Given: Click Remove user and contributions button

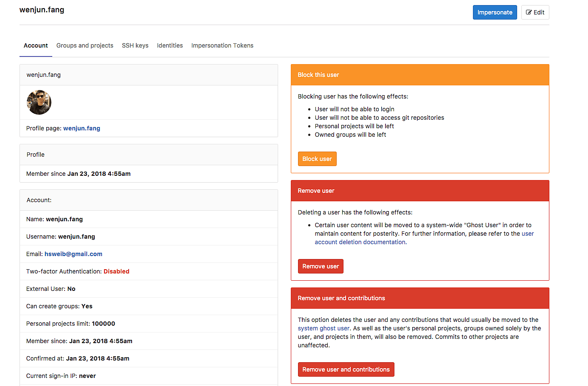Looking at the screenshot, I should click(x=346, y=369).
